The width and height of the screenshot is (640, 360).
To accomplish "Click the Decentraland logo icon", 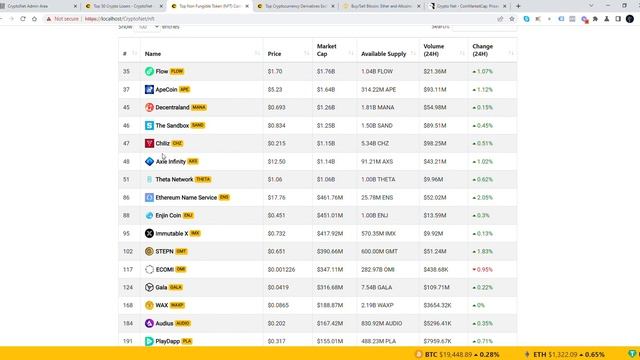I will [149, 107].
